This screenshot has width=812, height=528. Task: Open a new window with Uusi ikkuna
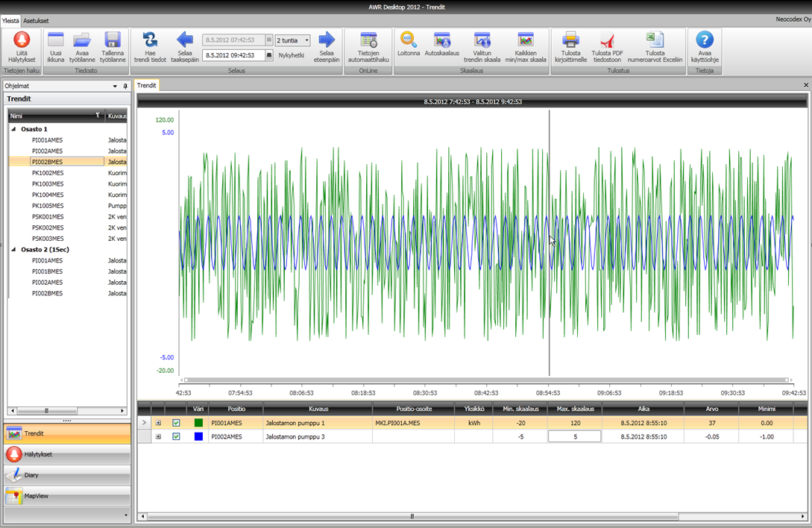pos(56,40)
